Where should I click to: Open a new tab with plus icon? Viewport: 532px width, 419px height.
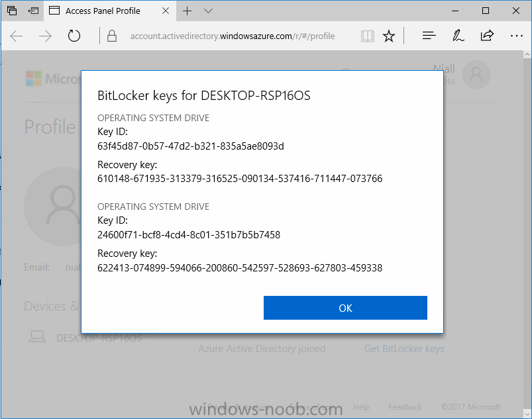click(x=187, y=11)
